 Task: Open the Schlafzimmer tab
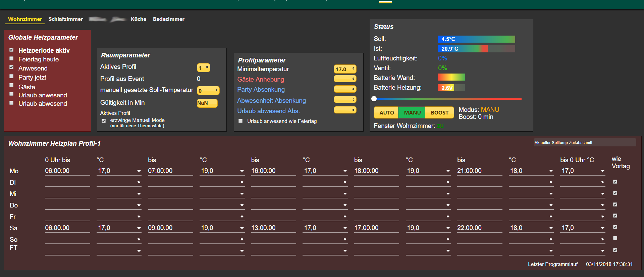(x=66, y=19)
